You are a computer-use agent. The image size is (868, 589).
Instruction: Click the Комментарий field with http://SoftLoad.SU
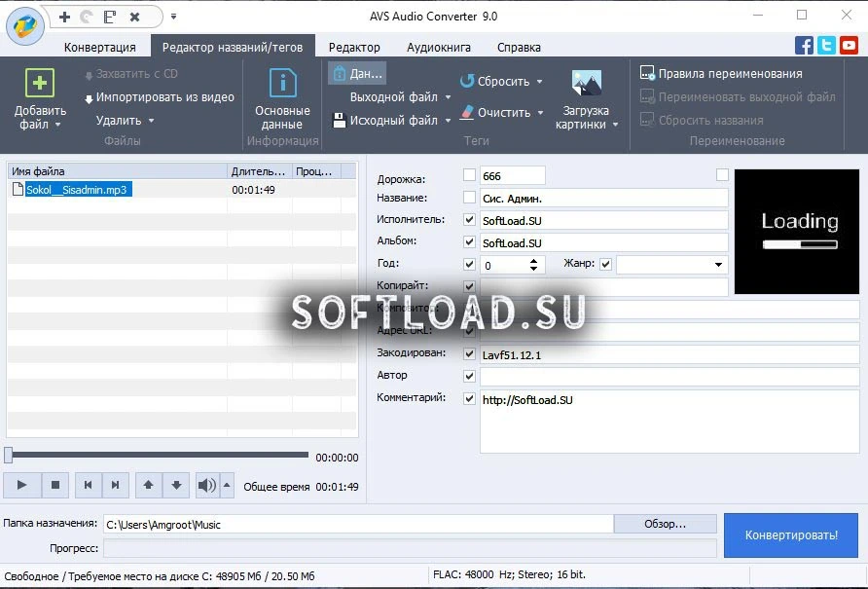click(669, 422)
